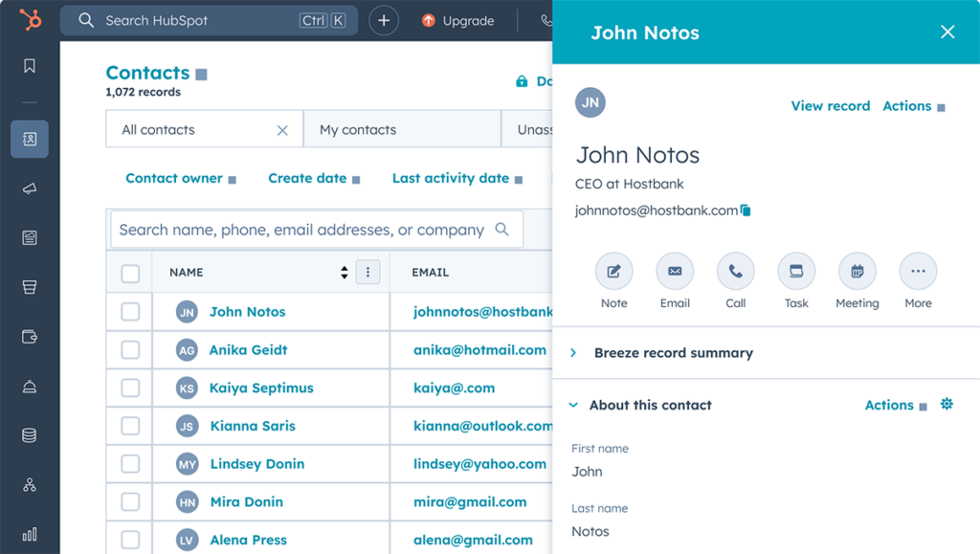Collapse the About this contact section
This screenshot has height=554, width=980.
coord(574,405)
